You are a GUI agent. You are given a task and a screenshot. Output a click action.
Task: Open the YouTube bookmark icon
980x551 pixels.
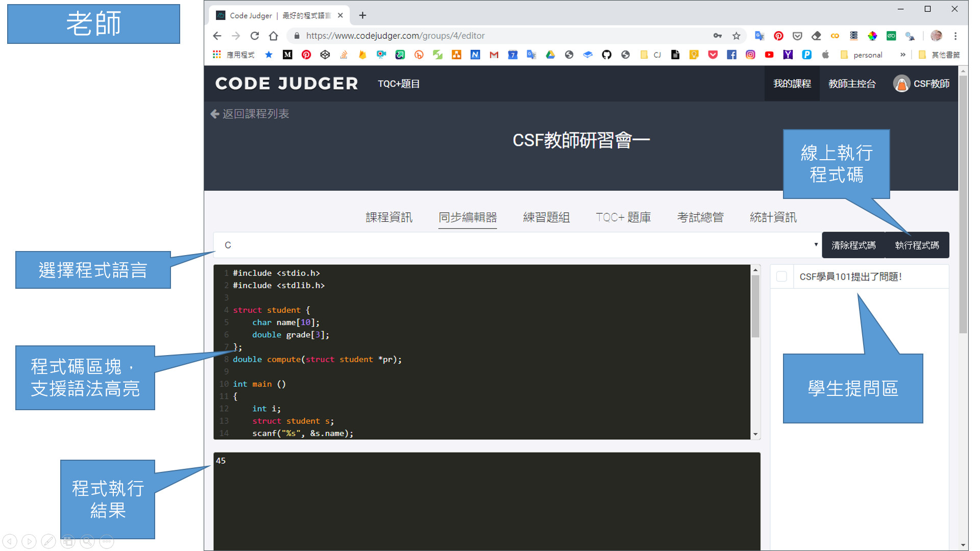(769, 55)
